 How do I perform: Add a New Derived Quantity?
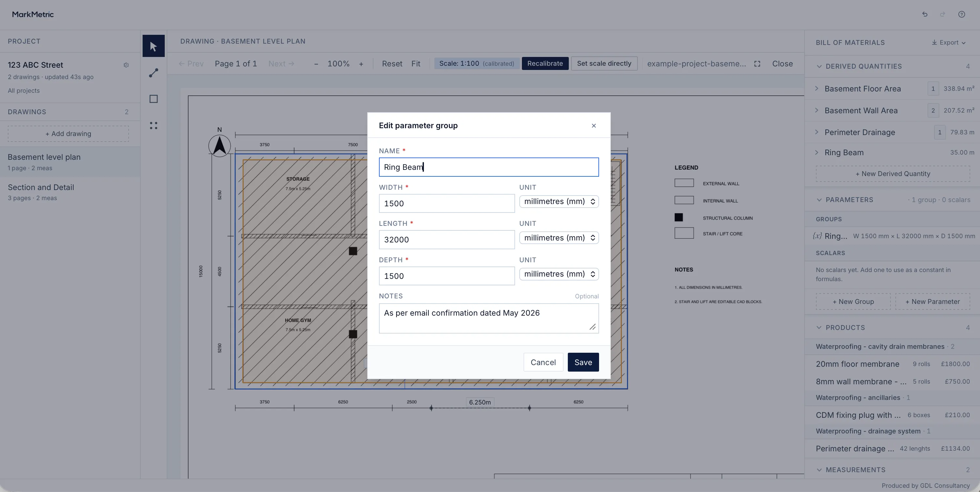tap(892, 174)
